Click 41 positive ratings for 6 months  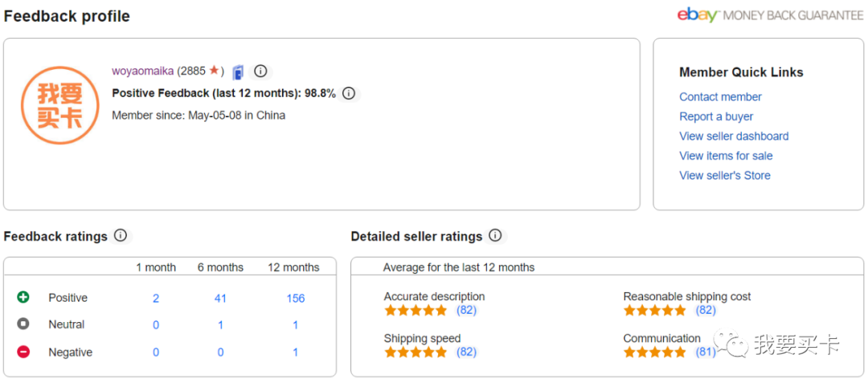pos(220,298)
